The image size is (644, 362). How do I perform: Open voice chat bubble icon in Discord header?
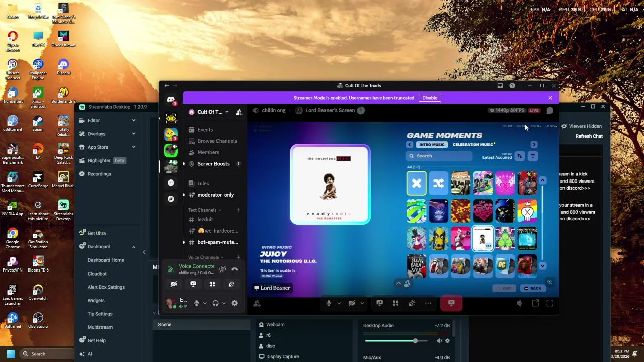[550, 110]
